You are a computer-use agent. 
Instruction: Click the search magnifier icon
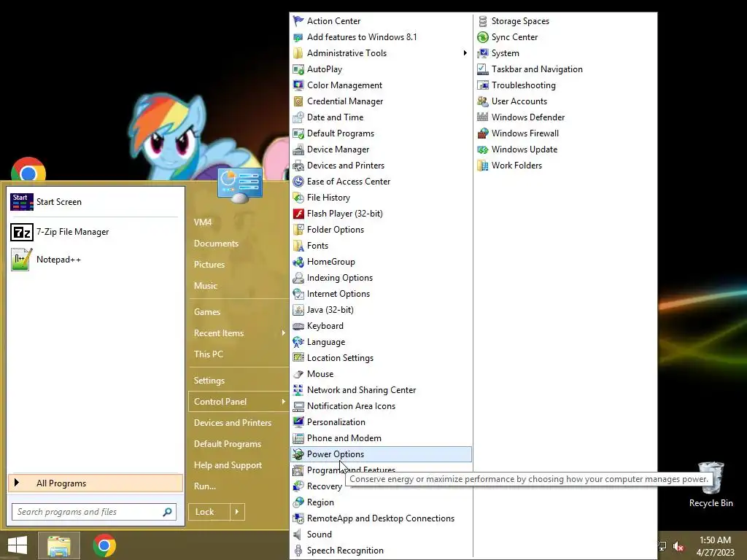pyautogui.click(x=167, y=512)
